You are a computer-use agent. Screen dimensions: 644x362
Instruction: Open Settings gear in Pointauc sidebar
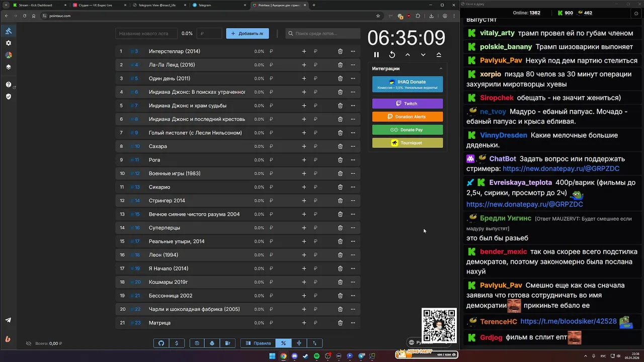point(8,43)
